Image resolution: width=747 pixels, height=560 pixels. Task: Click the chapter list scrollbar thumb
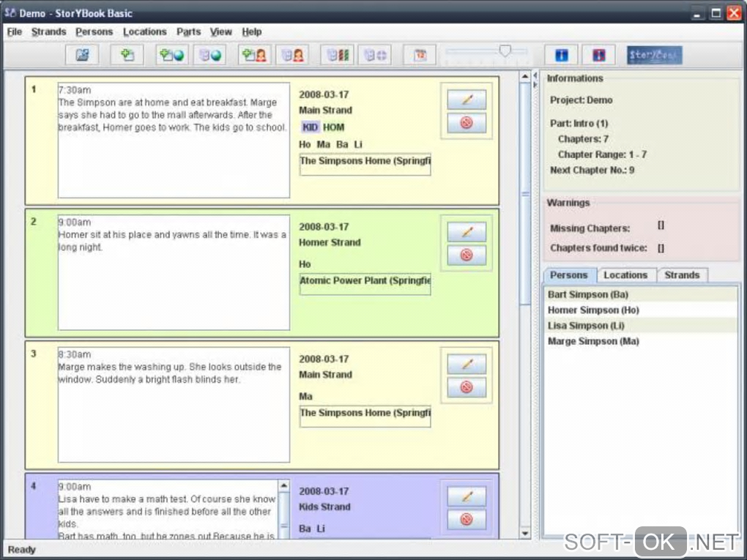point(525,194)
